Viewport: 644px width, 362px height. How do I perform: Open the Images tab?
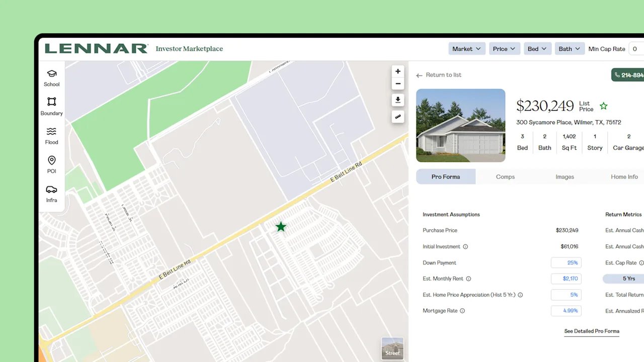[565, 177]
